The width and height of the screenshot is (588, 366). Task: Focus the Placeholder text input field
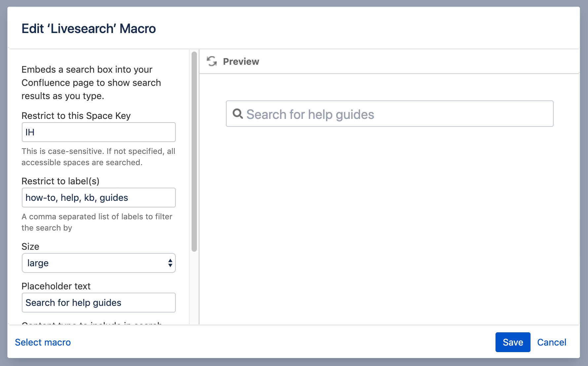point(98,303)
